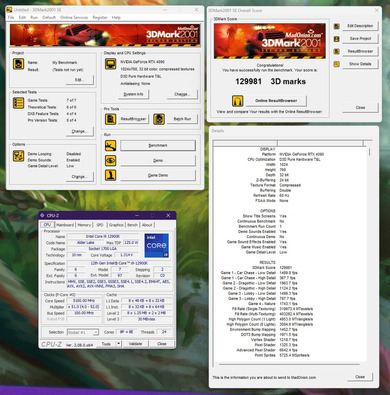
Task: Switch to the SPD tab in CPU-Z
Action: (100, 225)
